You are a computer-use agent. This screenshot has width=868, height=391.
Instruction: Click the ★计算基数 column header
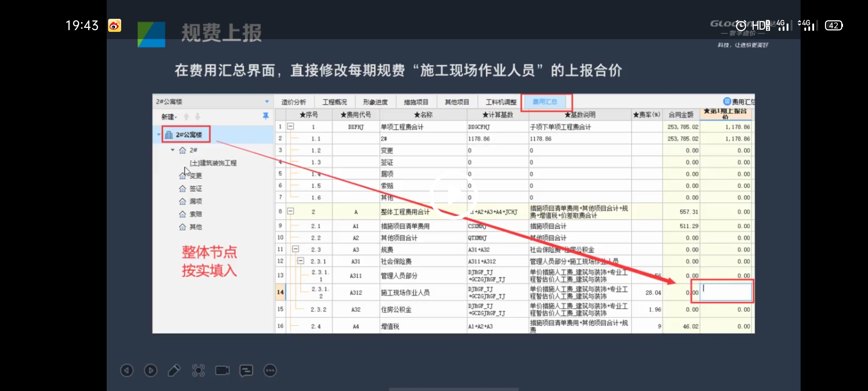[498, 114]
